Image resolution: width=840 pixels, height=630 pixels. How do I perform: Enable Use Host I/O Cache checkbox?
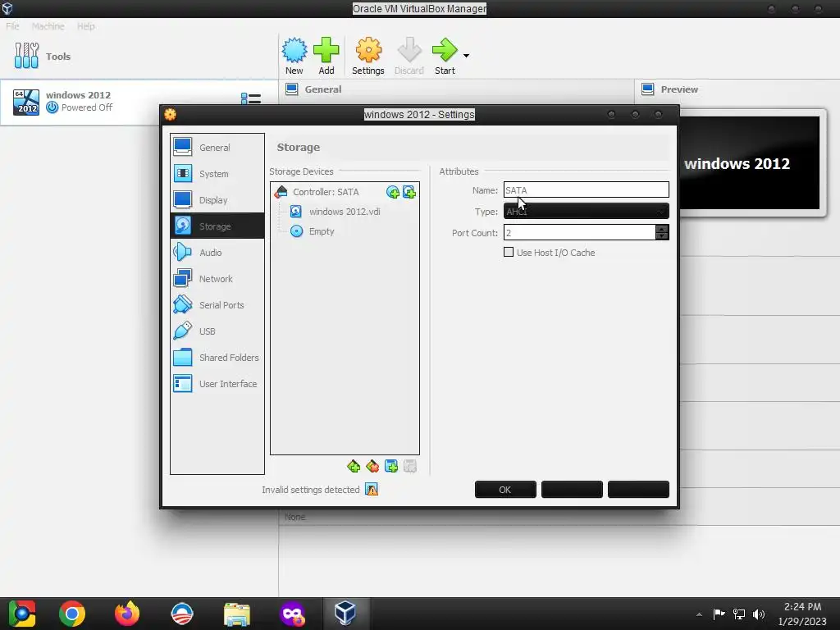[x=509, y=252]
